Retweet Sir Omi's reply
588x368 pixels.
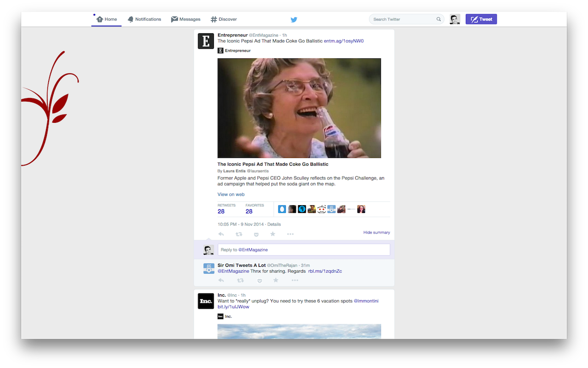(240, 280)
